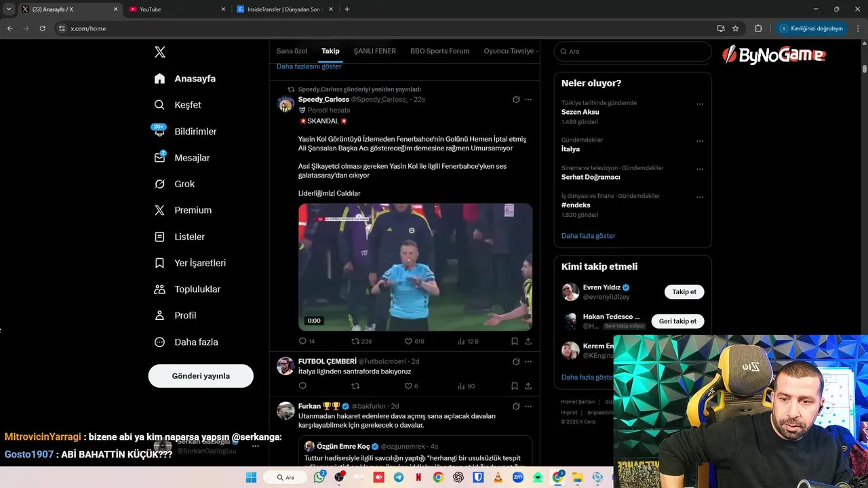
Task: Open the Sezen Aksu trending topic
Action: [580, 112]
